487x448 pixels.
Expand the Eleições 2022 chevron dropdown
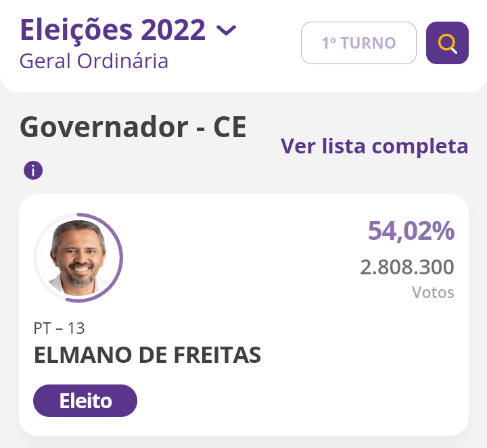(x=226, y=30)
